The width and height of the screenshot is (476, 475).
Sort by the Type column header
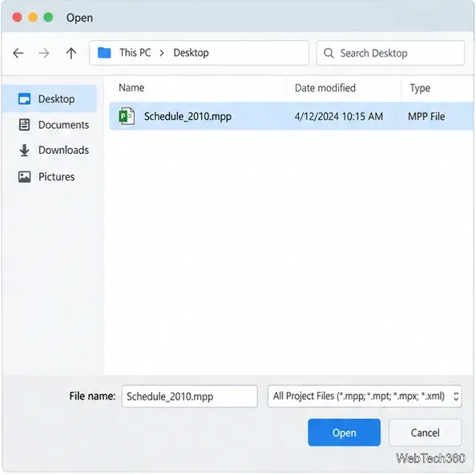(420, 88)
